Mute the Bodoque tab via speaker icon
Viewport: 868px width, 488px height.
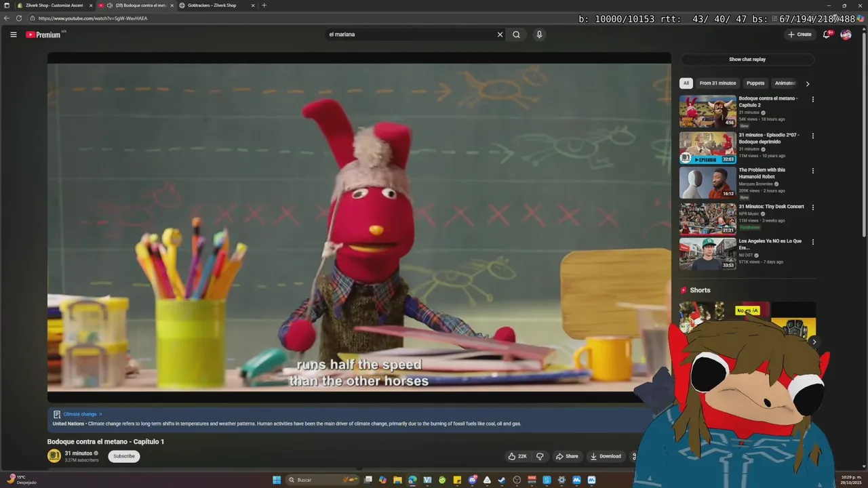110,5
